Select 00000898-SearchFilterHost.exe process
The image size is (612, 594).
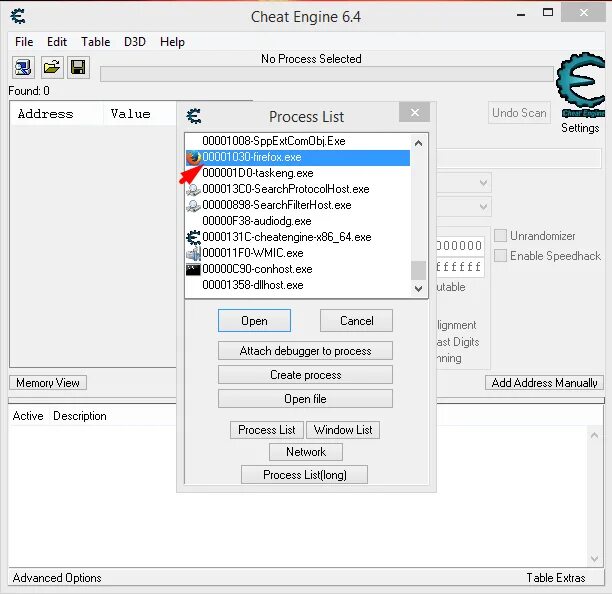298,205
